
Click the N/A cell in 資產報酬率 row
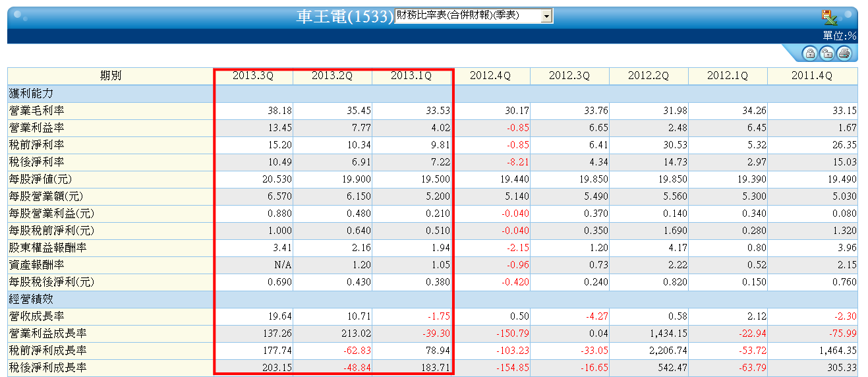click(283, 265)
